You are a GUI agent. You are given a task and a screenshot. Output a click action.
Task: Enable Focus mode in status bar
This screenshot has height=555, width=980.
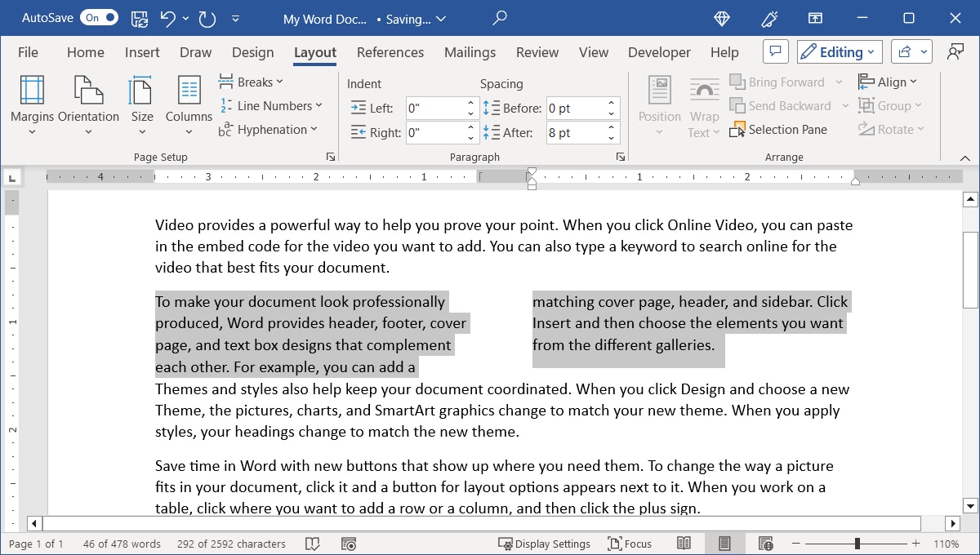pos(630,543)
